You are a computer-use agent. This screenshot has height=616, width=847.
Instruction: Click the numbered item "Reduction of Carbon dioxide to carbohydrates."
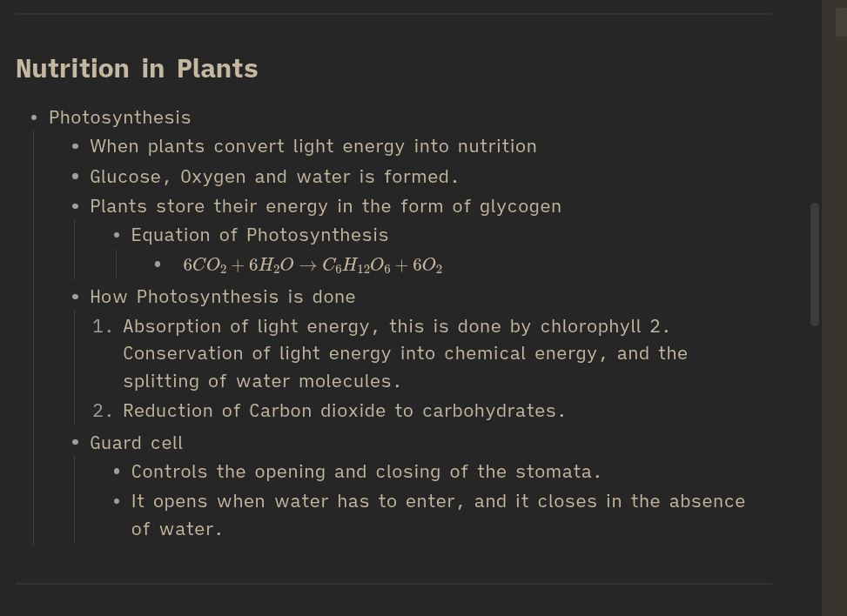coord(344,411)
